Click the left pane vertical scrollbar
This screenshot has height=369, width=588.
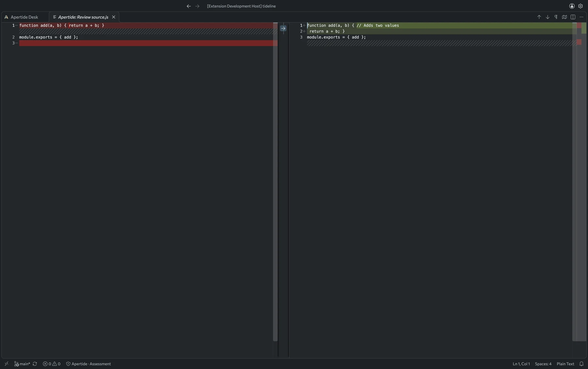coord(275,182)
